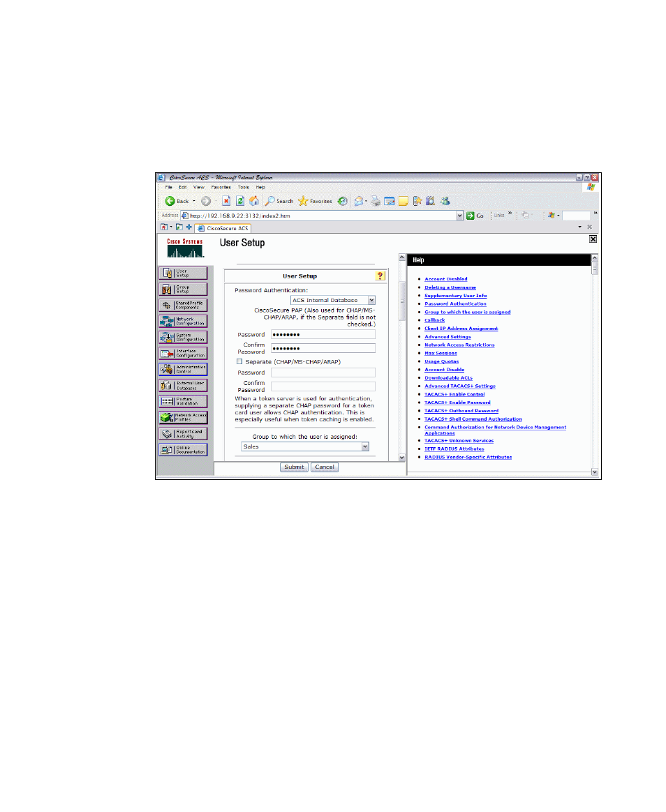
Task: Go to the browser Home page
Action: click(x=254, y=201)
